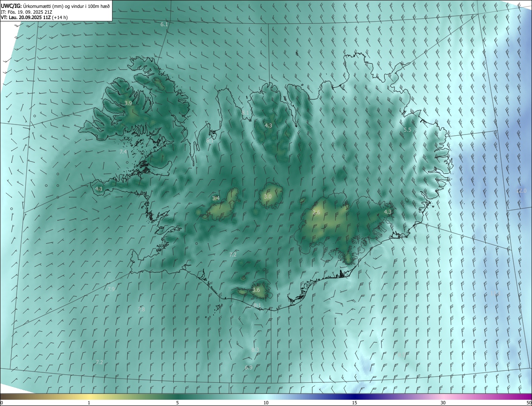Click the title line beginning UWC/IG: Úrkomumætti
This screenshot has width=532, height=406.
pyautogui.click(x=55, y=6)
